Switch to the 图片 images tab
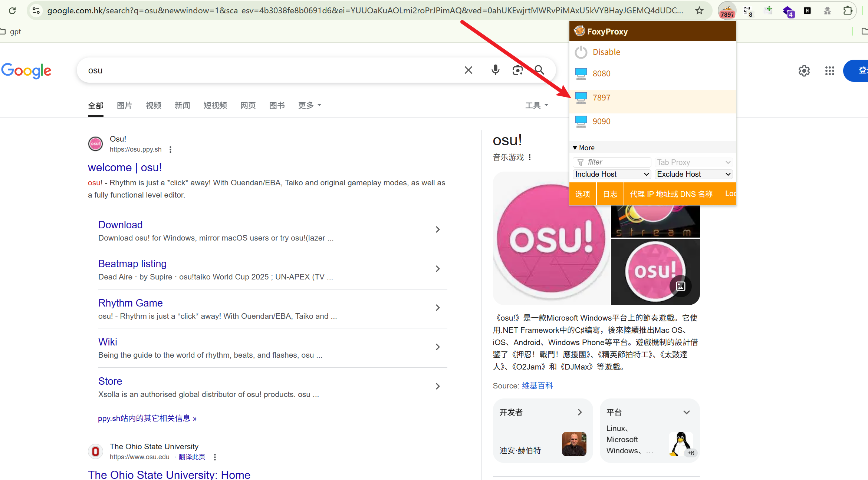 124,106
